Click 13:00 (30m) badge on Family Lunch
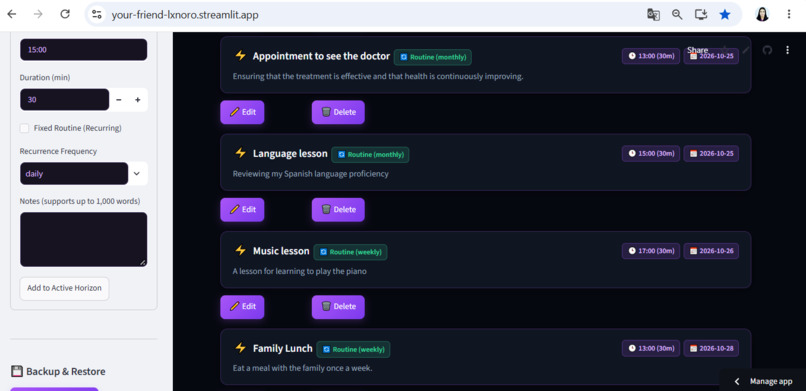Screen dimensions: 806x391 (651, 349)
